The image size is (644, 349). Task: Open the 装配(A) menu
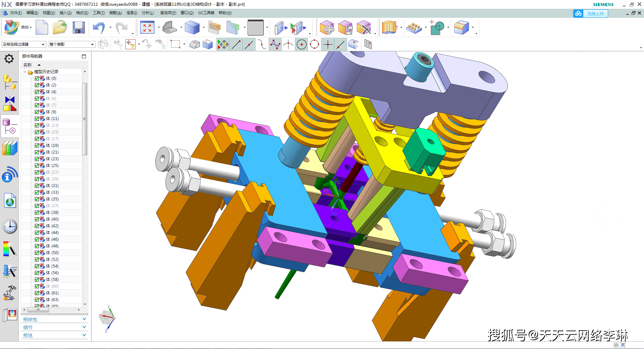click(x=115, y=13)
